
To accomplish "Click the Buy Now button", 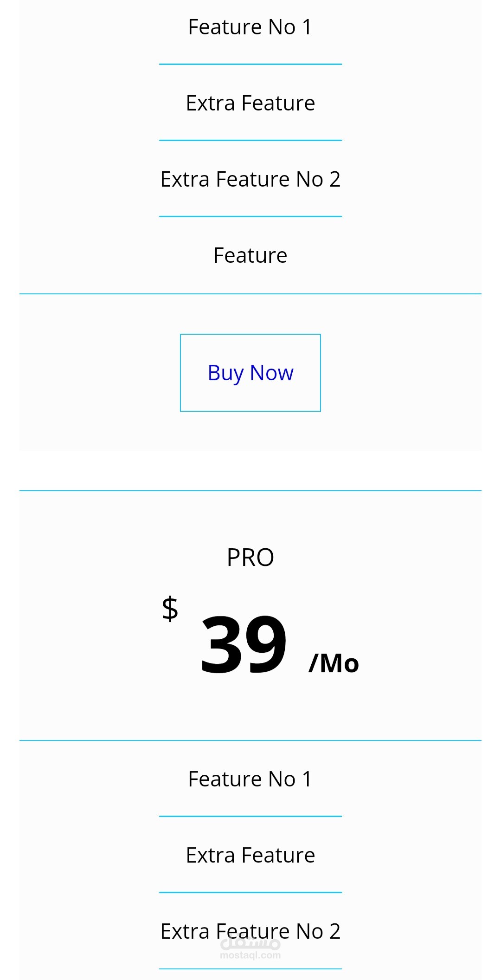I will pos(250,373).
